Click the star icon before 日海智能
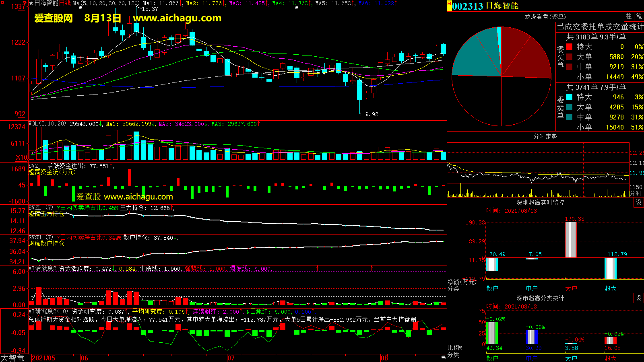 (x=31, y=3)
